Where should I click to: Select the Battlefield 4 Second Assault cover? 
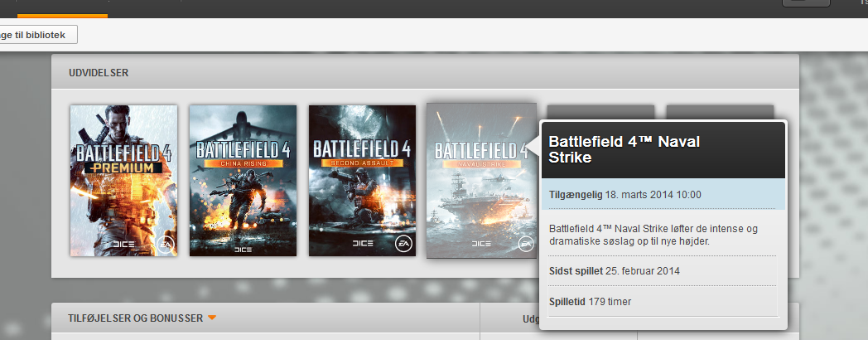(x=362, y=181)
